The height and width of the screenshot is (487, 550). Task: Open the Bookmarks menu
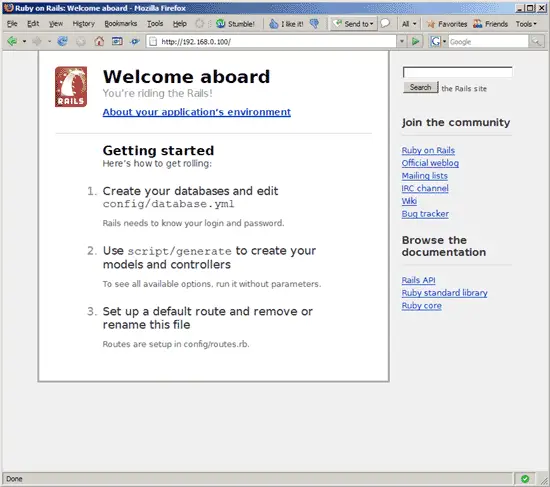(x=121, y=24)
